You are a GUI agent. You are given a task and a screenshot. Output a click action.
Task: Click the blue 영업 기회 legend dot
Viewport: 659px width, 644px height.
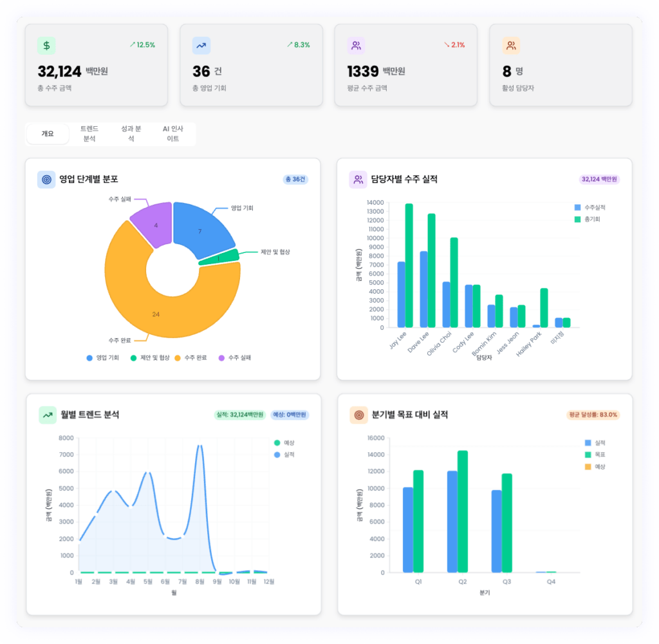[89, 357]
